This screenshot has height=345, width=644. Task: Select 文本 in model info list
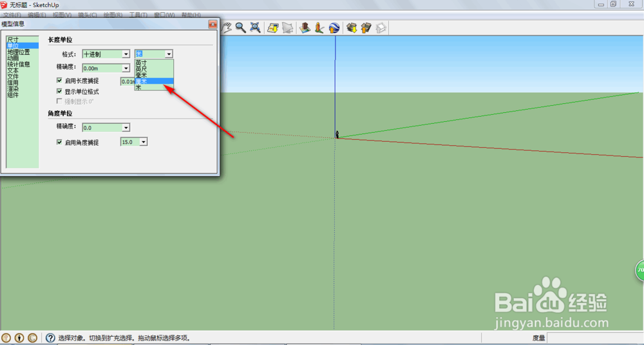23,70
